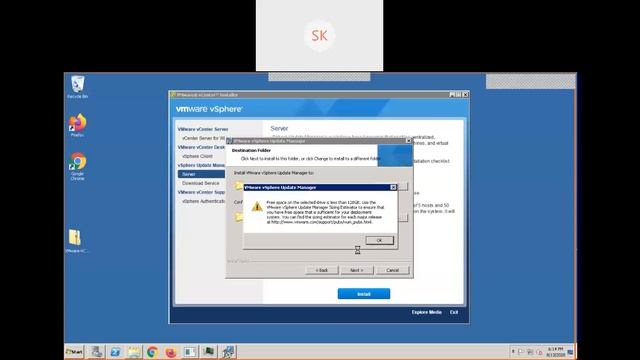This screenshot has height=360, width=640.
Task: Close the VMware vCenter Installer window
Action: 465,94
